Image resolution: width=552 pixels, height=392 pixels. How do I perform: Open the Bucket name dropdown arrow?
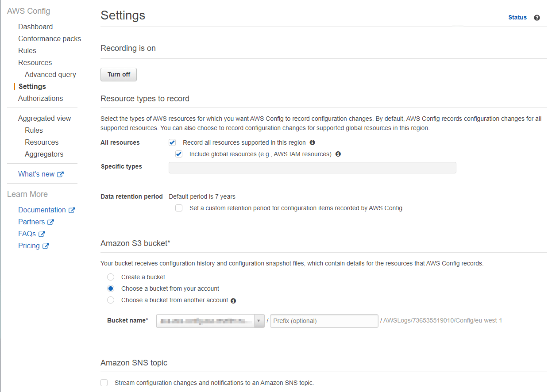point(259,321)
